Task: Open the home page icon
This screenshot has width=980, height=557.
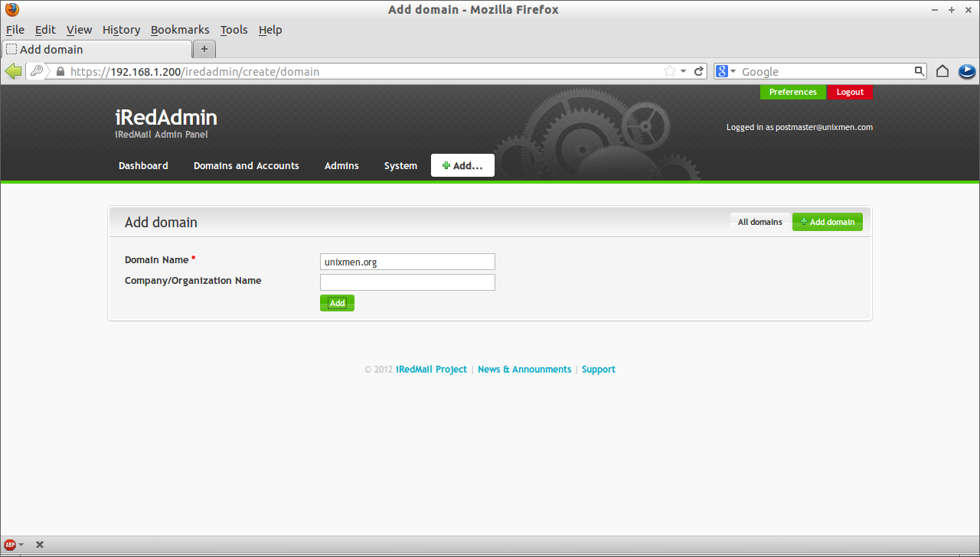Action: [942, 71]
